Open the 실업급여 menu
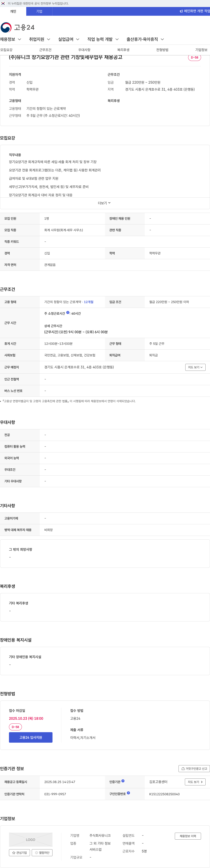Screen dimensions: 210x868 (69, 40)
